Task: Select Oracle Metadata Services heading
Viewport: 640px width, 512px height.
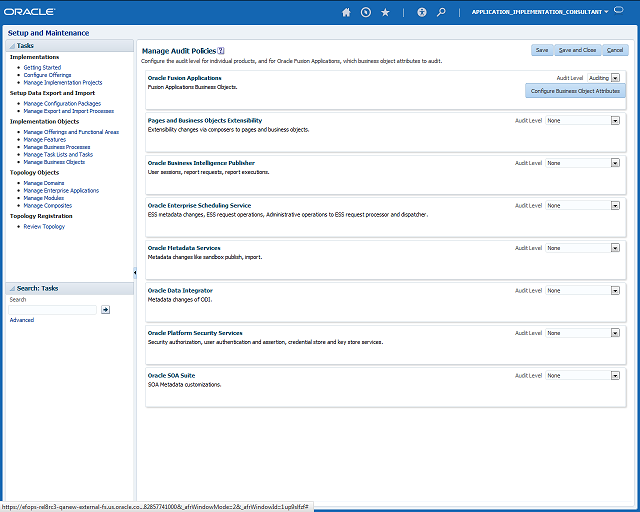Action: tap(184, 248)
